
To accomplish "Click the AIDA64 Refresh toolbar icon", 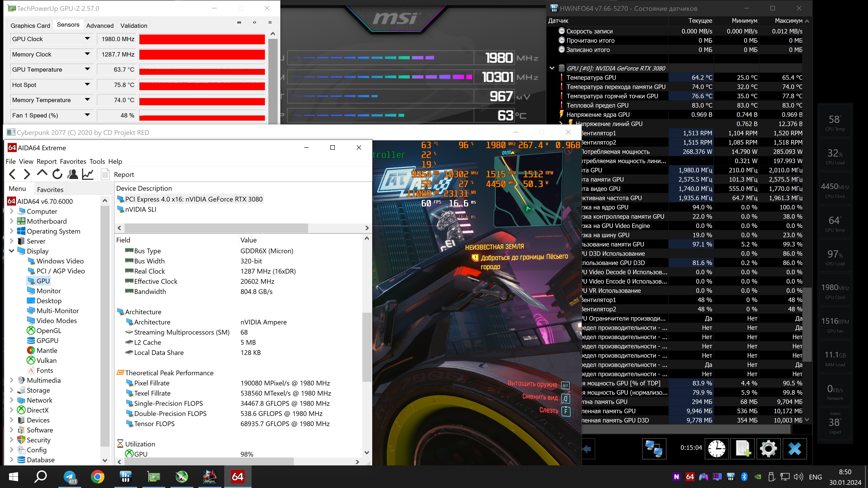I will click(57, 174).
